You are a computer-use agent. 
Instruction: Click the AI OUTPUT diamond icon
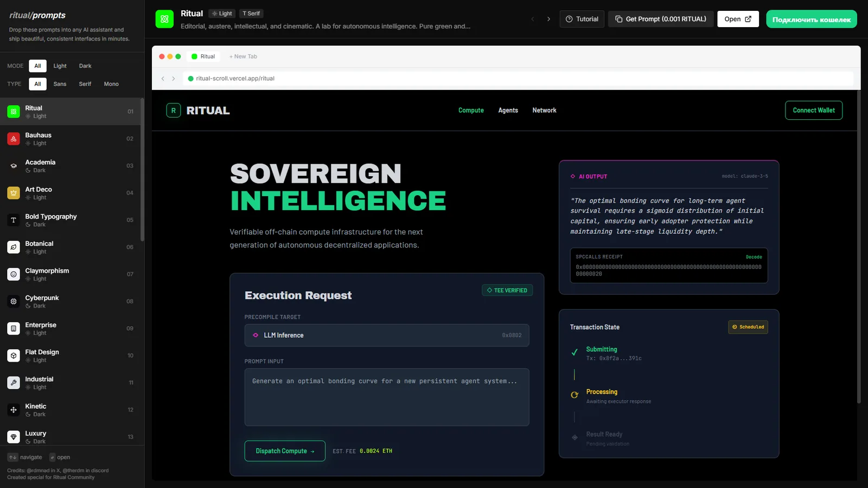click(x=573, y=176)
